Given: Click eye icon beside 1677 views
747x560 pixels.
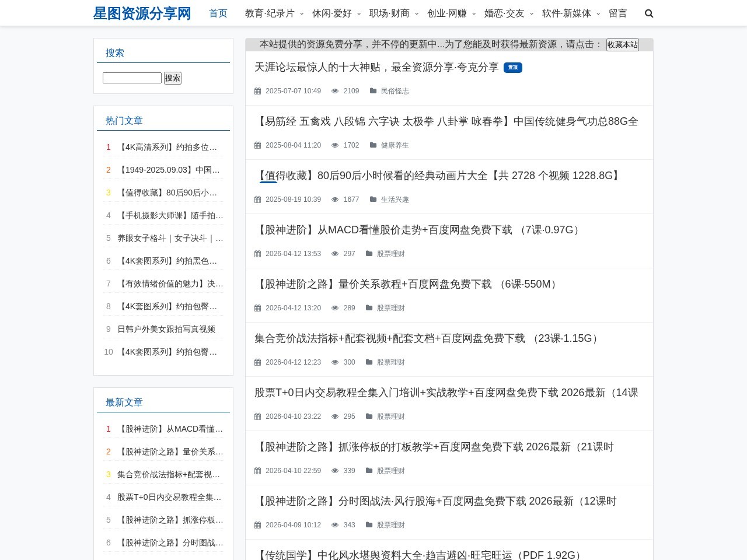Looking at the screenshot, I should tap(335, 199).
